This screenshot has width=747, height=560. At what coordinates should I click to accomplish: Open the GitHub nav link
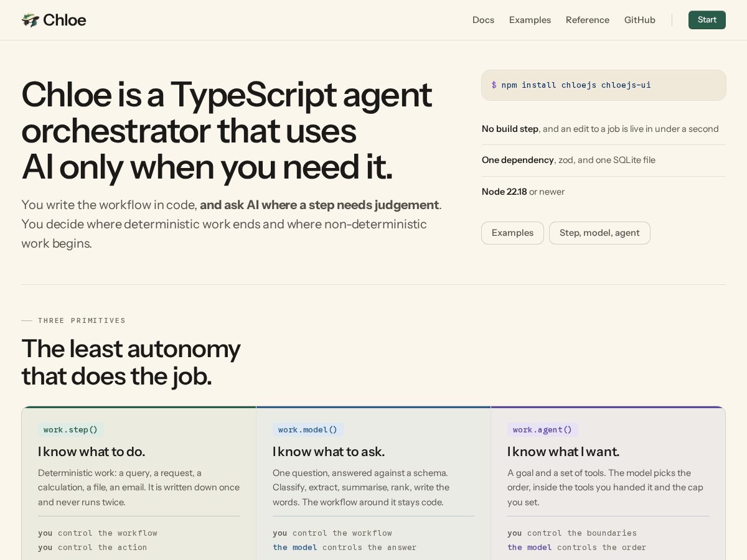pyautogui.click(x=640, y=20)
